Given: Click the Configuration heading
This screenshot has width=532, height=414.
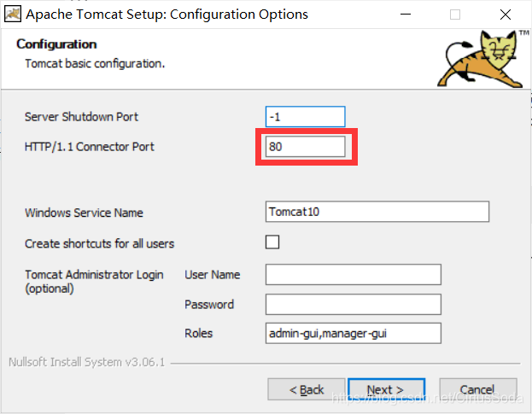Looking at the screenshot, I should point(56,44).
